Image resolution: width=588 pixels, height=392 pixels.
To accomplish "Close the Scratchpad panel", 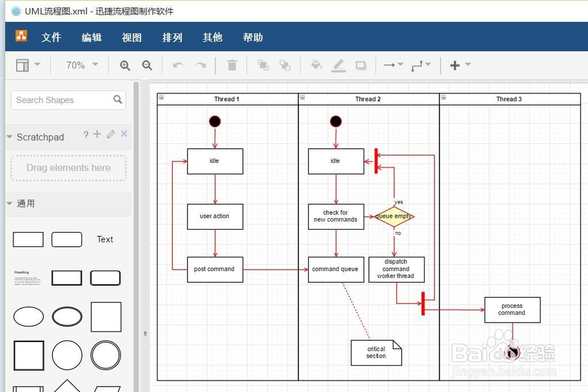I will click(x=123, y=134).
